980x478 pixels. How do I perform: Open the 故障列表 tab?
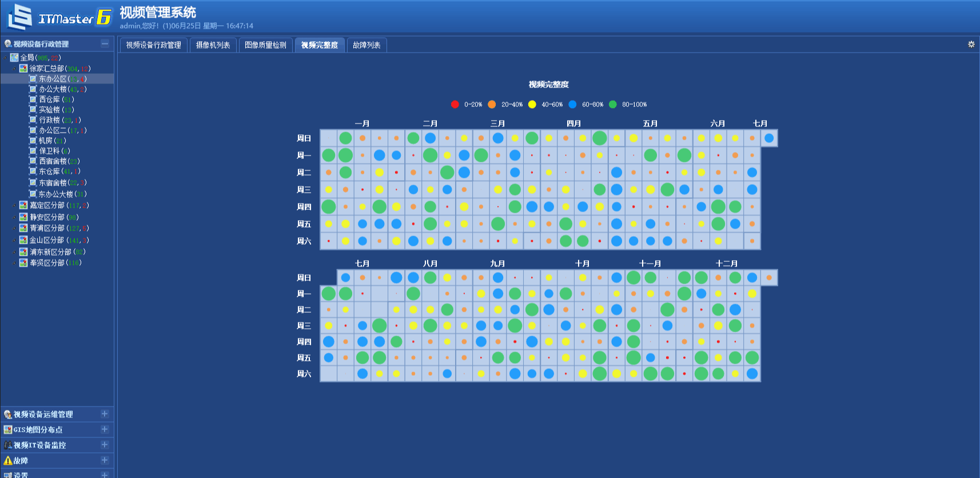(366, 45)
